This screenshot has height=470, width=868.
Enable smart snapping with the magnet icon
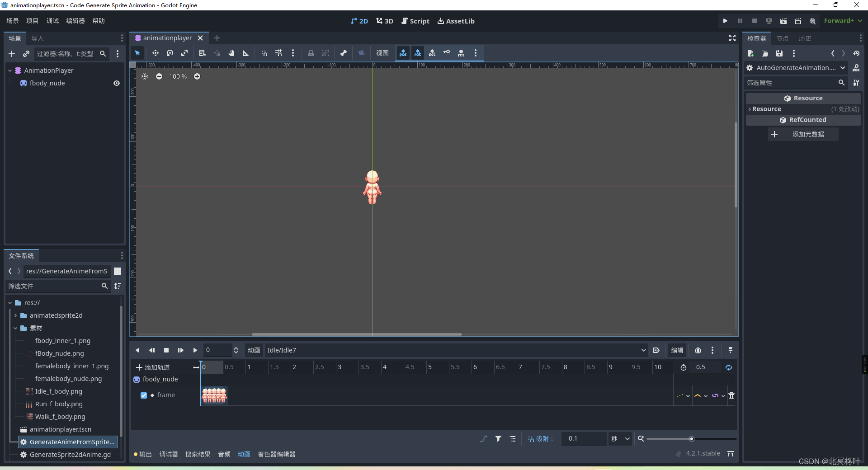coord(264,53)
